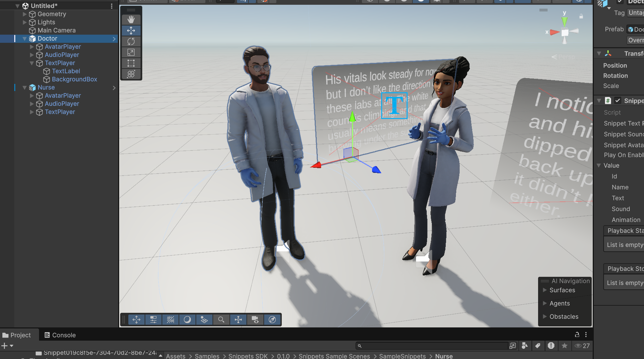The image size is (644, 359).
Task: Expand the Lights object
Action: click(x=25, y=22)
